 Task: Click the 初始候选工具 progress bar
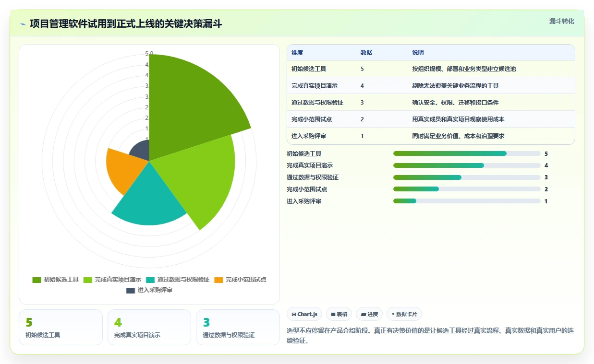(x=467, y=153)
